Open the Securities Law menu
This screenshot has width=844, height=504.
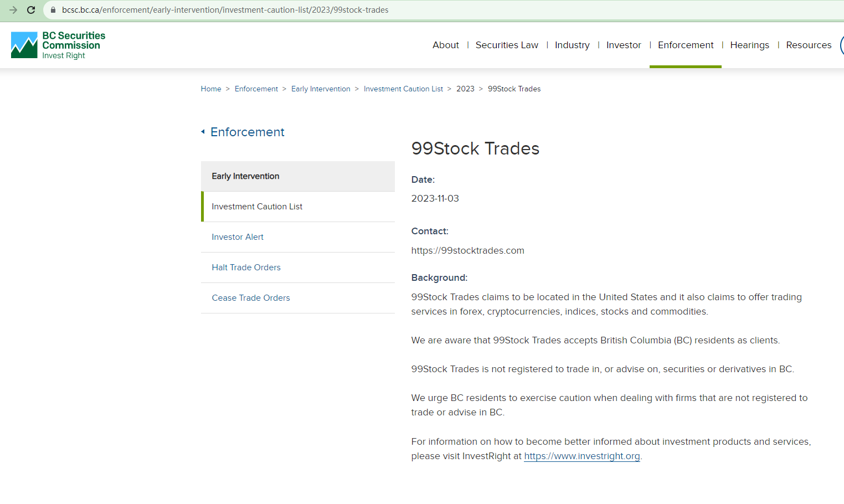click(x=506, y=45)
